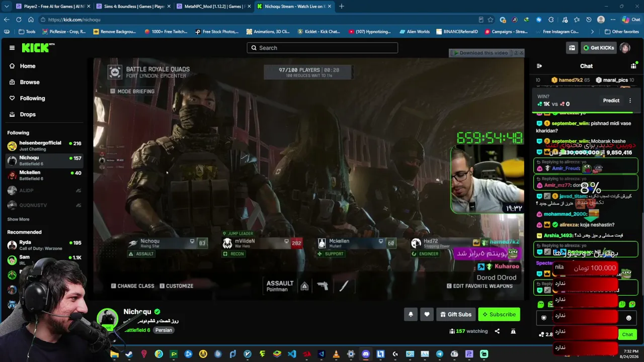This screenshot has height=362, width=644.
Task: Switch to the Sims 4: Boundless tab
Action: 132,7
